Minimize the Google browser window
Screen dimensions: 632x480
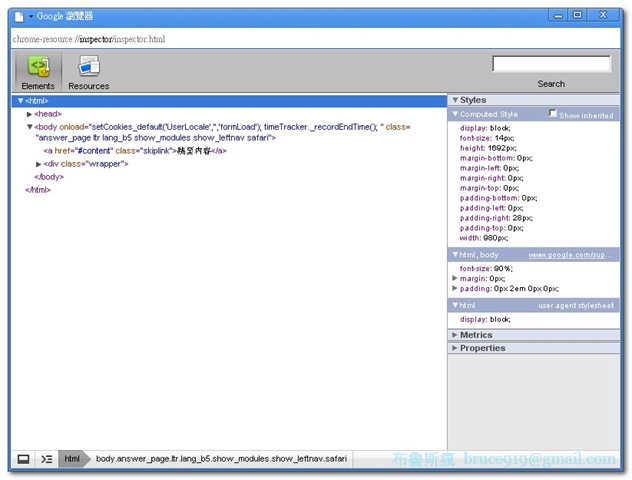[x=558, y=15]
